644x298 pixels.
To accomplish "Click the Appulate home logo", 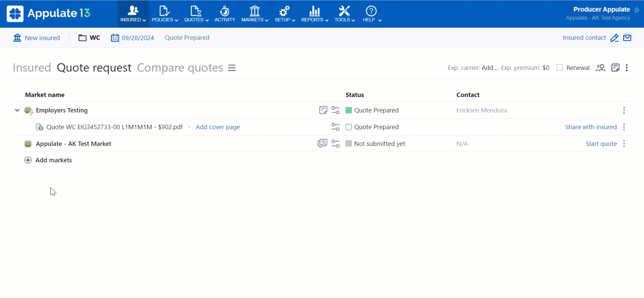I will tap(48, 13).
